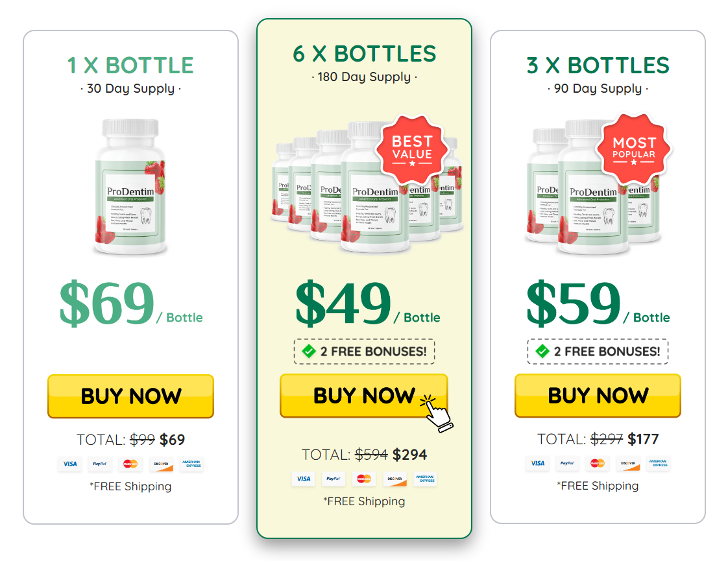Click BUY NOW for the 1 bottle package

130,396
